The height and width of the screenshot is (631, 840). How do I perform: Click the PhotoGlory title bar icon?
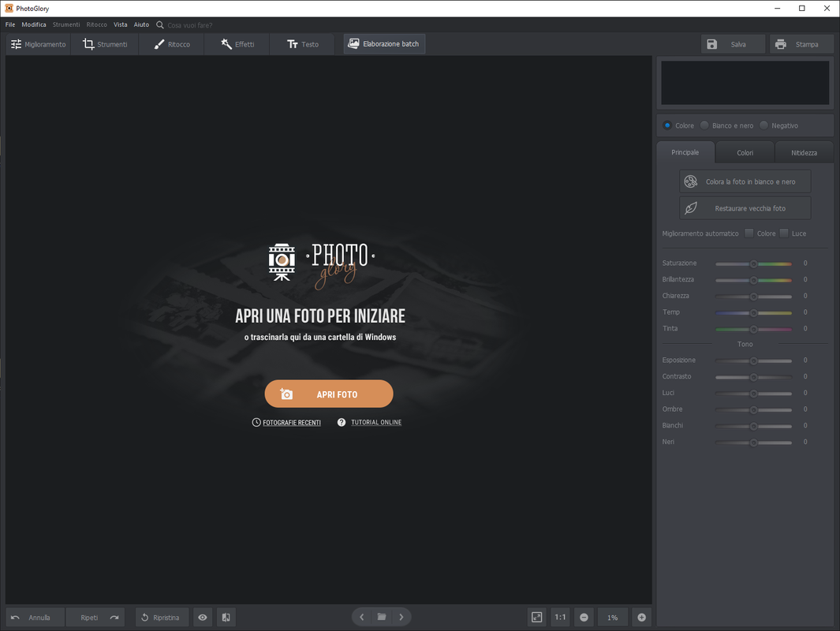[9, 8]
